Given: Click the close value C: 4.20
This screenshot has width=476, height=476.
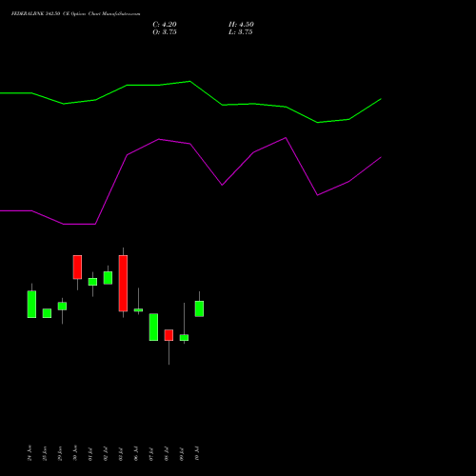Looking at the screenshot, I should (165, 25).
